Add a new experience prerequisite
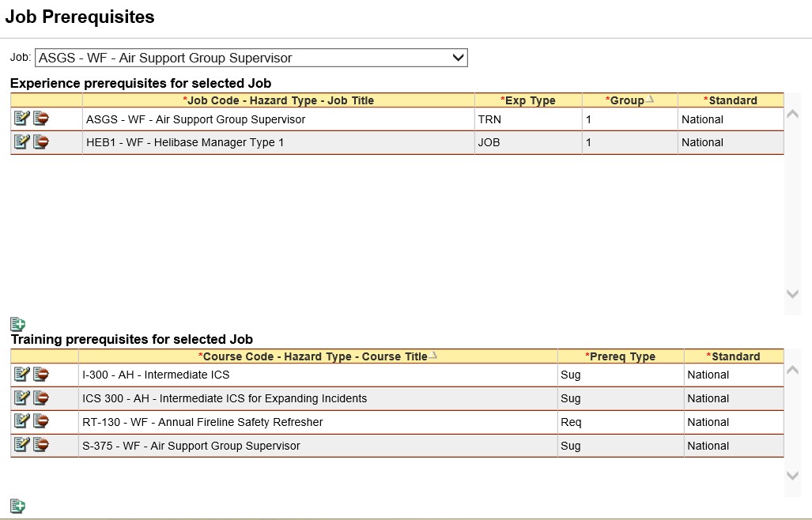This screenshot has width=812, height=520. click(x=17, y=325)
